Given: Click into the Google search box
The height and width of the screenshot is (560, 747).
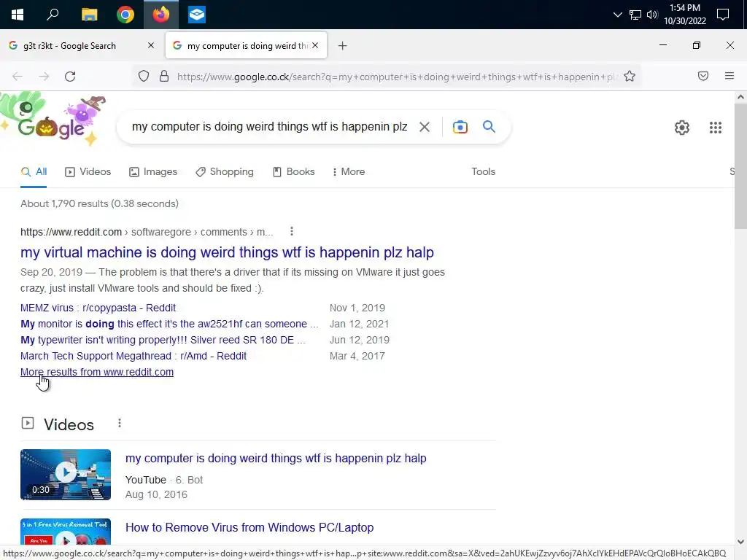Looking at the screenshot, I should tap(270, 127).
